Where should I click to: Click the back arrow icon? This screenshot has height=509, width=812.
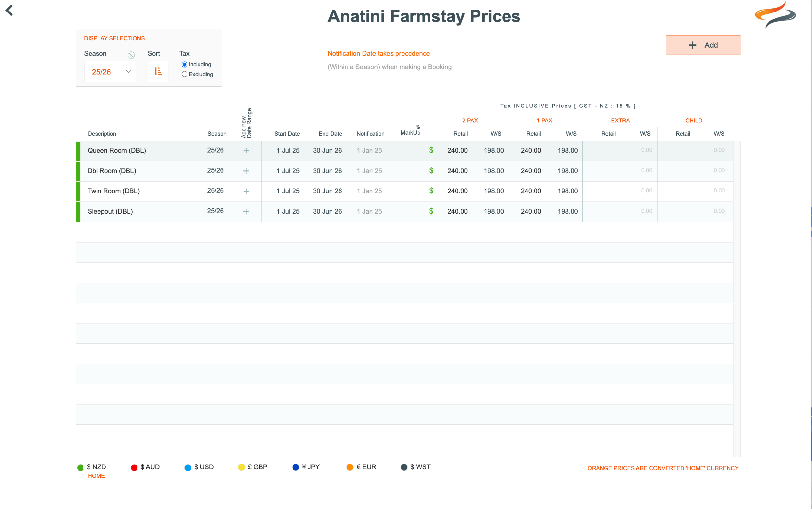9,11
